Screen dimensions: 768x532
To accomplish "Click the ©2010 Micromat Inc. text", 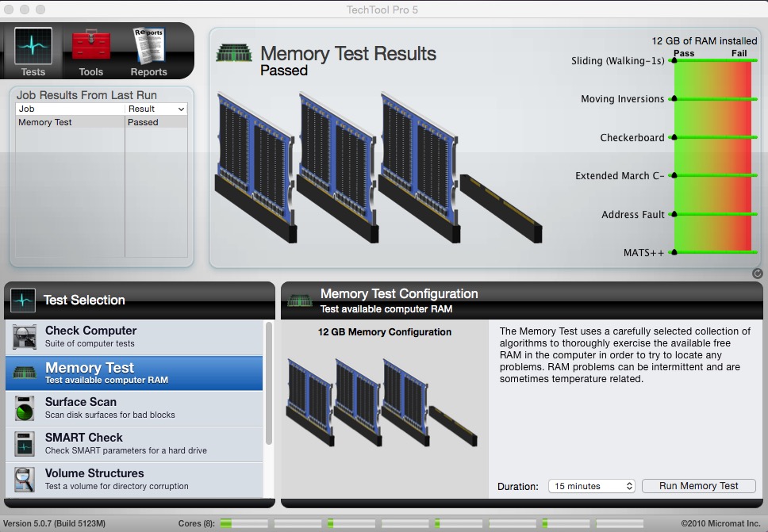I will click(x=720, y=523).
